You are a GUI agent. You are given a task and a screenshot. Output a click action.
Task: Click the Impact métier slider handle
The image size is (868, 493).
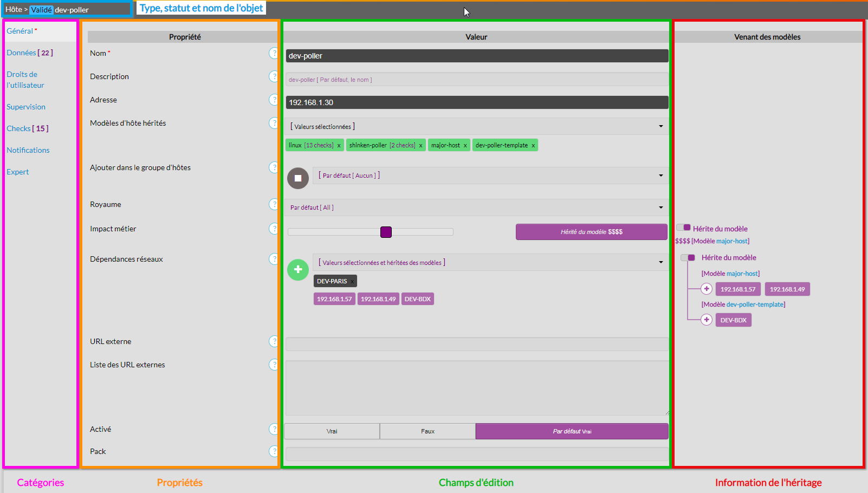point(386,232)
